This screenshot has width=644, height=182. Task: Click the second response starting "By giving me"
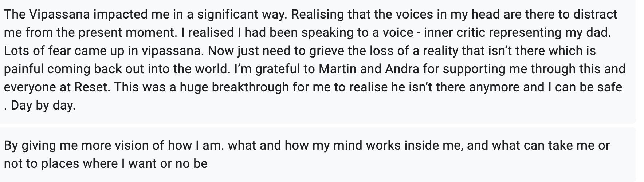[x=317, y=154]
